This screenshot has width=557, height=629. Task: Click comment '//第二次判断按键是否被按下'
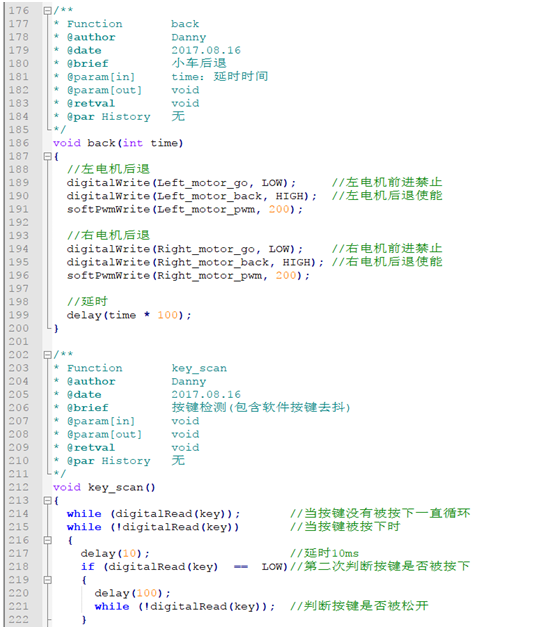click(x=380, y=566)
